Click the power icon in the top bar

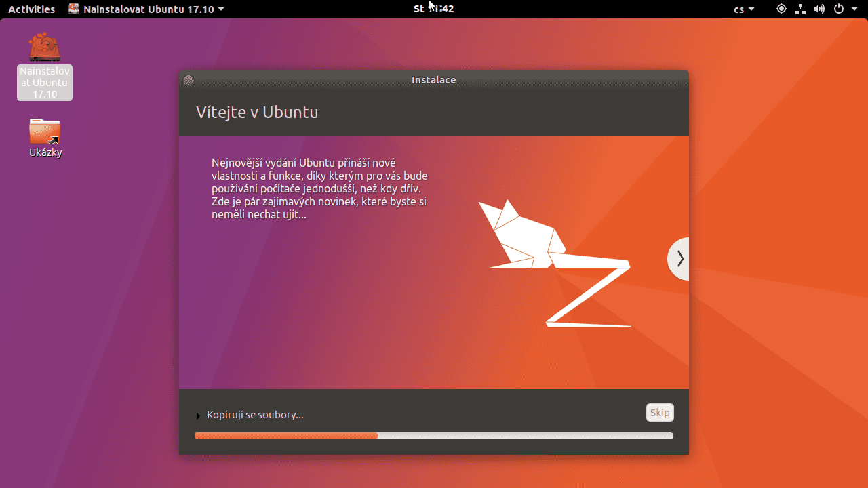click(838, 9)
